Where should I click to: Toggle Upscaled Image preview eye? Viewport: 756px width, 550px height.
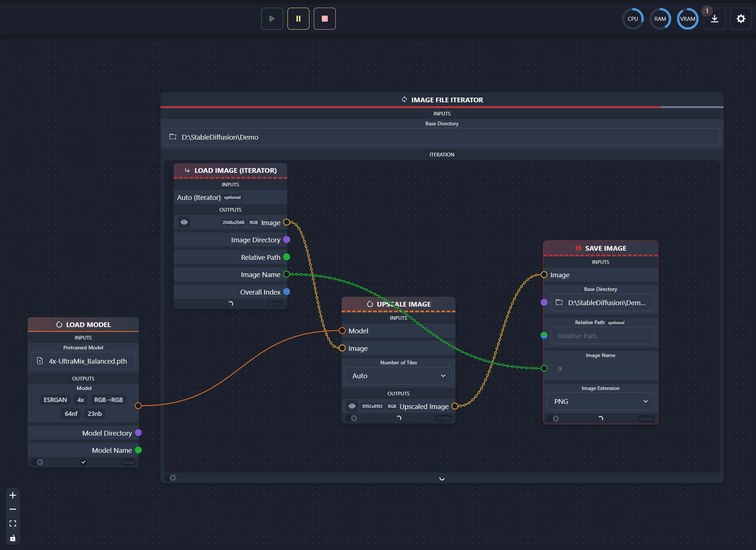click(352, 406)
